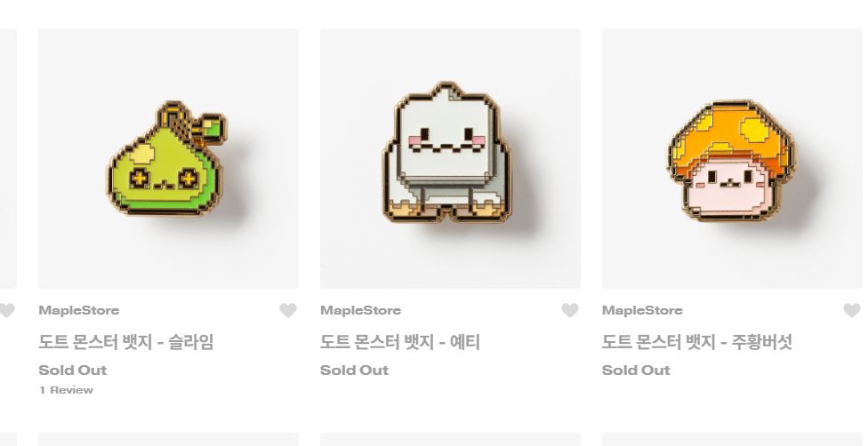
Task: Open the orange mushroom pin image
Action: coord(733,158)
